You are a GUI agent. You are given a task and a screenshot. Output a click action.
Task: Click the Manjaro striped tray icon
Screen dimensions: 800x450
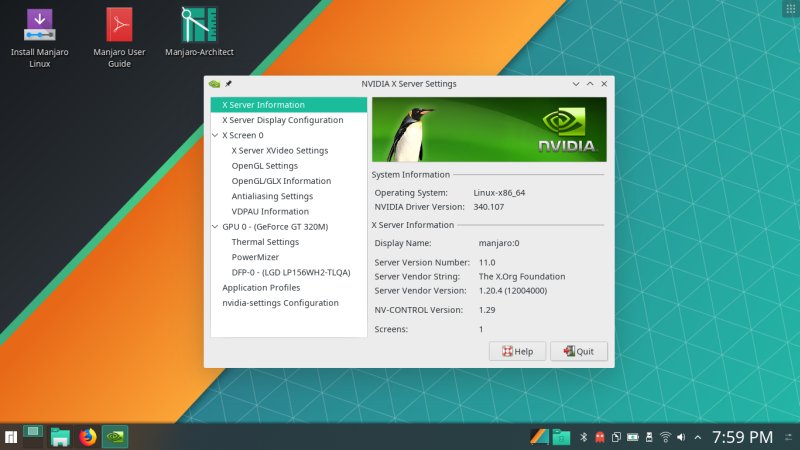tap(539, 437)
